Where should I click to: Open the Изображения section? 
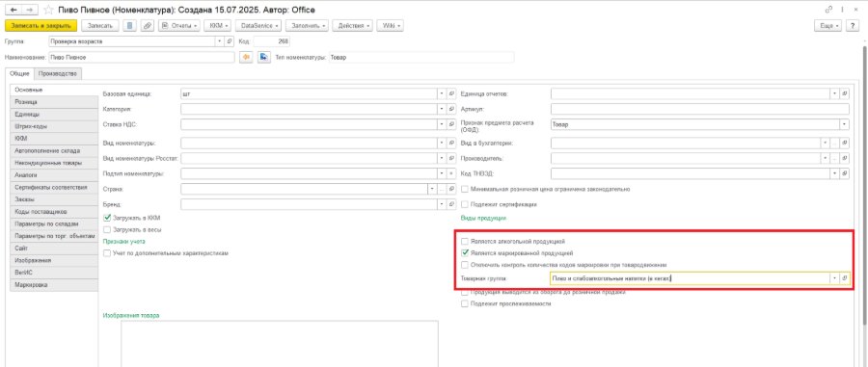(x=54, y=260)
